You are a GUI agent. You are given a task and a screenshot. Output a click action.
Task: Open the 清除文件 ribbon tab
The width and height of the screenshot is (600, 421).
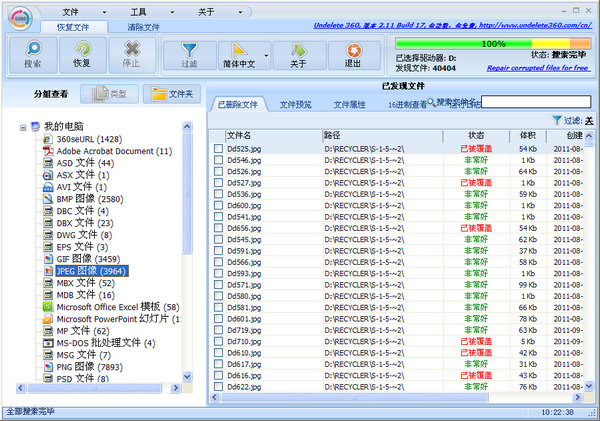pyautogui.click(x=143, y=27)
